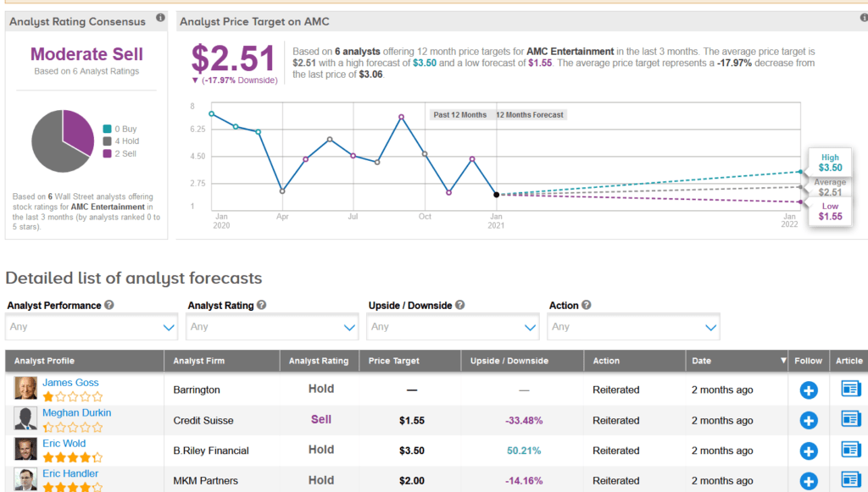Select Past 12 Months chart label
868x492 pixels.
(460, 115)
